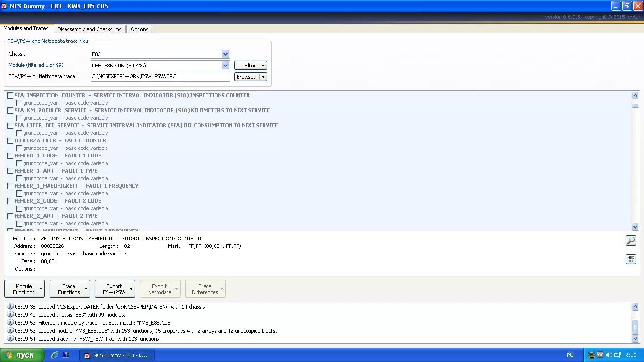This screenshot has height=362, width=644.
Task: Expand Module Functions dropdown arrow
Action: pos(41,289)
